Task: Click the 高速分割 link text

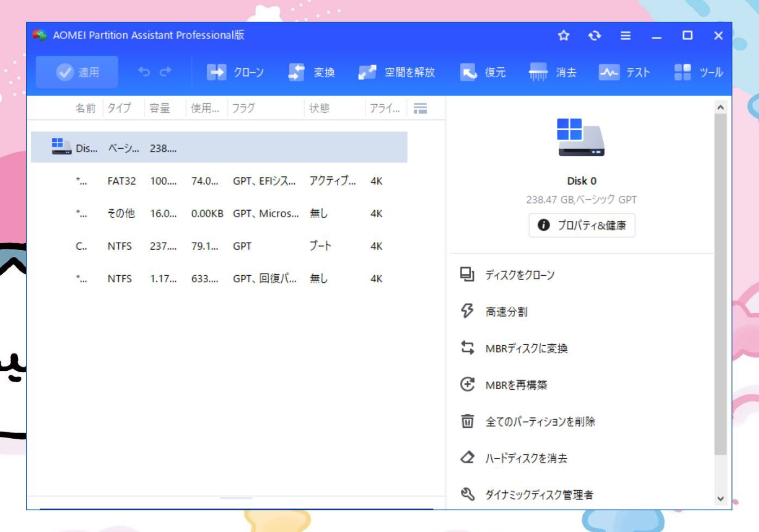Action: 506,312
